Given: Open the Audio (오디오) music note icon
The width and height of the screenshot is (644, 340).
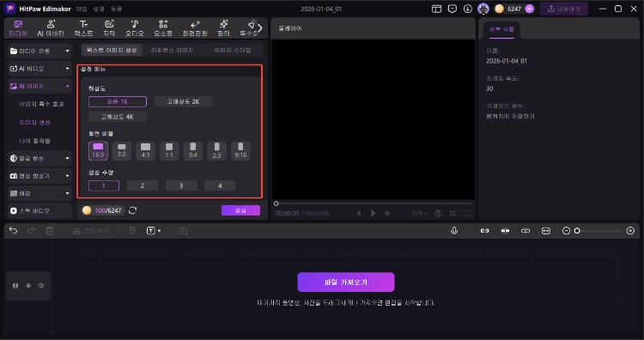Looking at the screenshot, I should pyautogui.click(x=134, y=28).
